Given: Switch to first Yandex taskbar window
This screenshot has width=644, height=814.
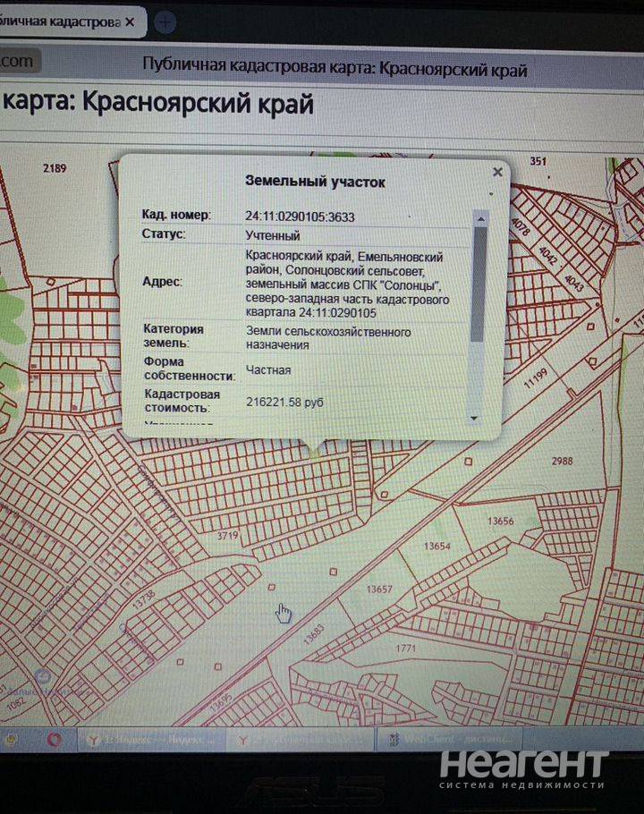Looking at the screenshot, I should pyautogui.click(x=151, y=739).
